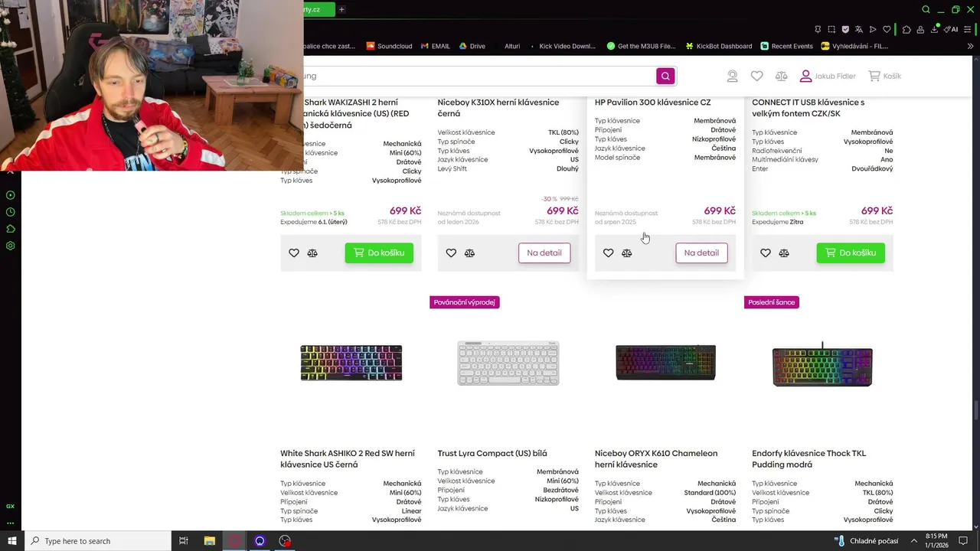The height and width of the screenshot is (551, 980).
Task: View detail of HP Pavilion 300
Action: (x=701, y=253)
